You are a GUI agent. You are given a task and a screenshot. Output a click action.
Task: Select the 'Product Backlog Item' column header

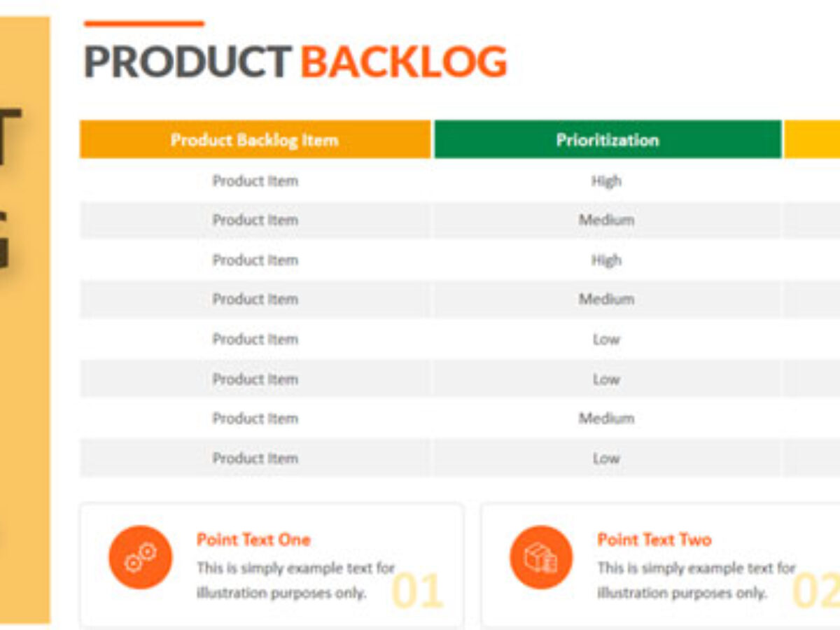tap(255, 139)
